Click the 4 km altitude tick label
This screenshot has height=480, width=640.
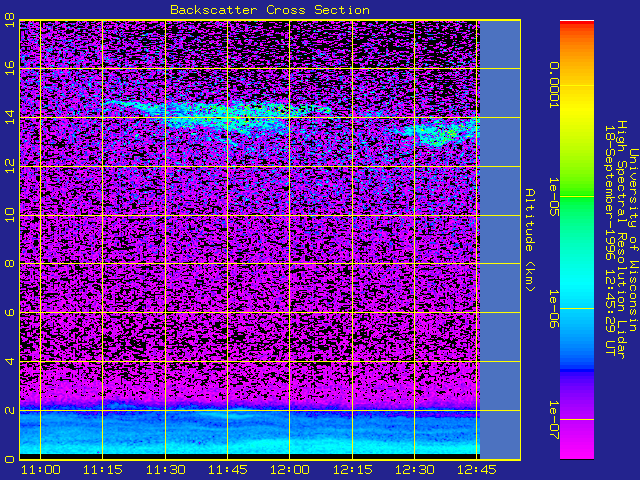click(x=10, y=362)
